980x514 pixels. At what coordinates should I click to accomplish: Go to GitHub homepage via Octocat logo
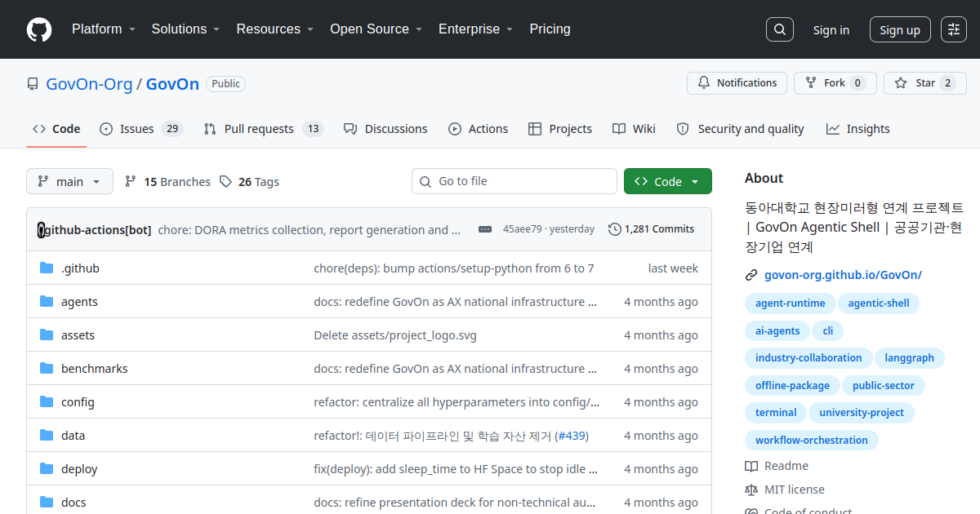(x=39, y=29)
